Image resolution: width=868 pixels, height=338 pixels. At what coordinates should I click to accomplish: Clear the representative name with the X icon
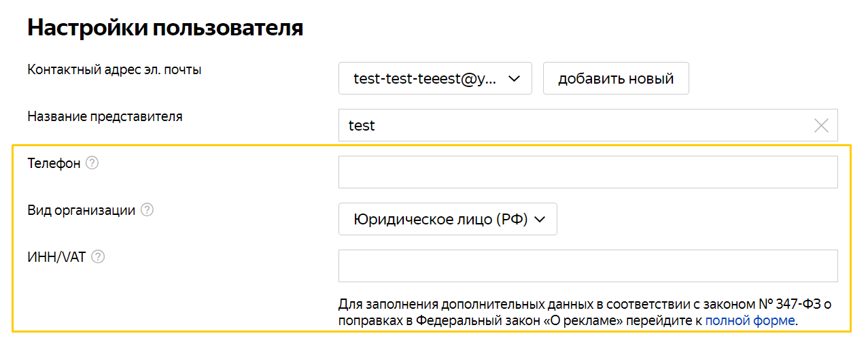point(821,126)
